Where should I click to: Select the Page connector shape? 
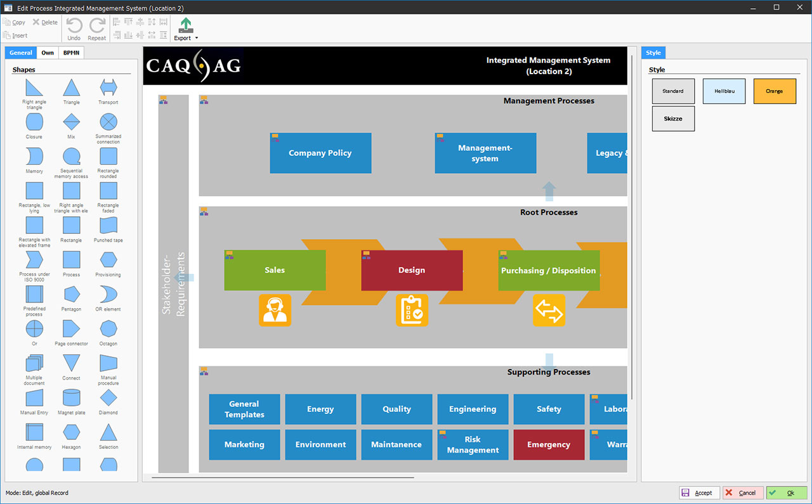(x=72, y=328)
